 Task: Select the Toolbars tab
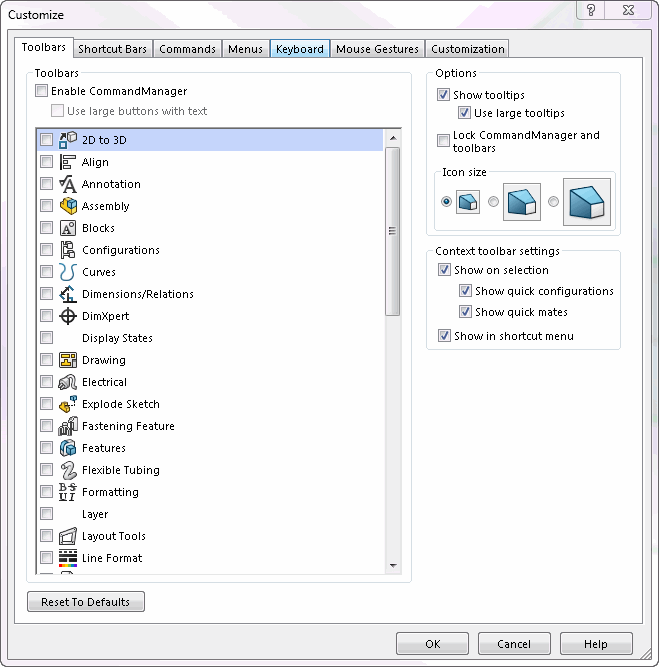coord(44,47)
